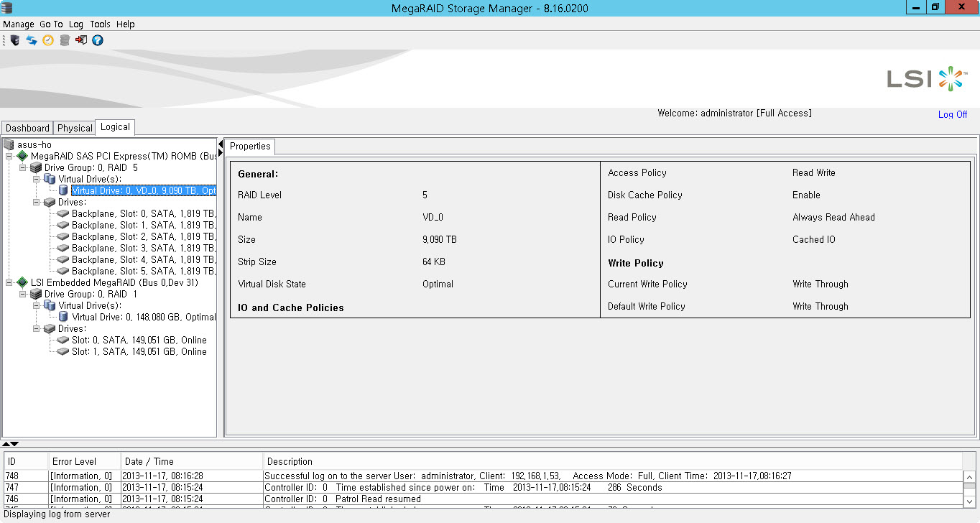The width and height of the screenshot is (980, 523).
Task: Select the Properties tab
Action: point(250,147)
